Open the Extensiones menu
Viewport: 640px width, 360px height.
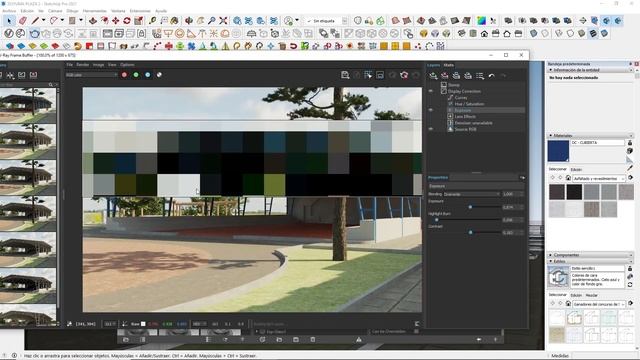[140, 11]
